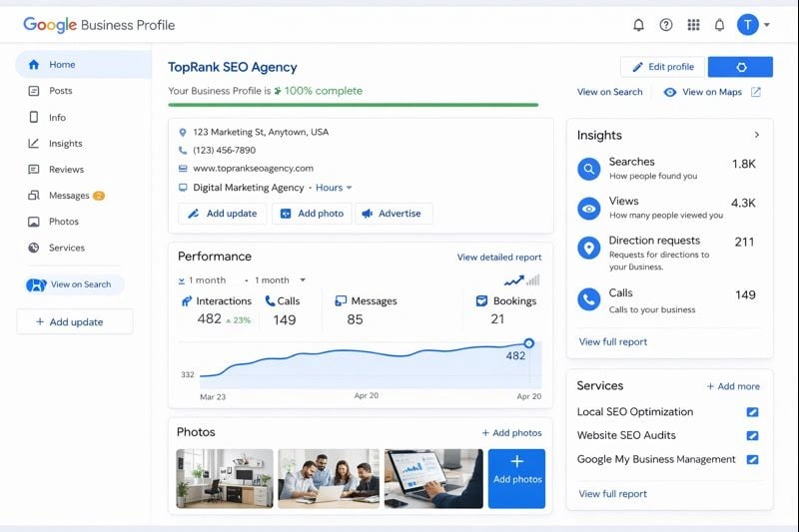Click the bar chart icon in Performance
Image resolution: width=799 pixels, height=532 pixels.
click(533, 280)
